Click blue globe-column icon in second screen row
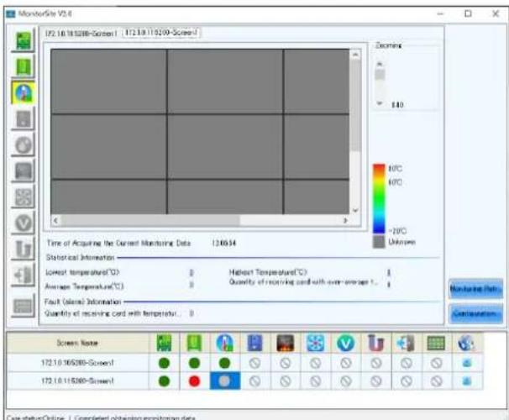This screenshot has height=420, width=509. 467,381
